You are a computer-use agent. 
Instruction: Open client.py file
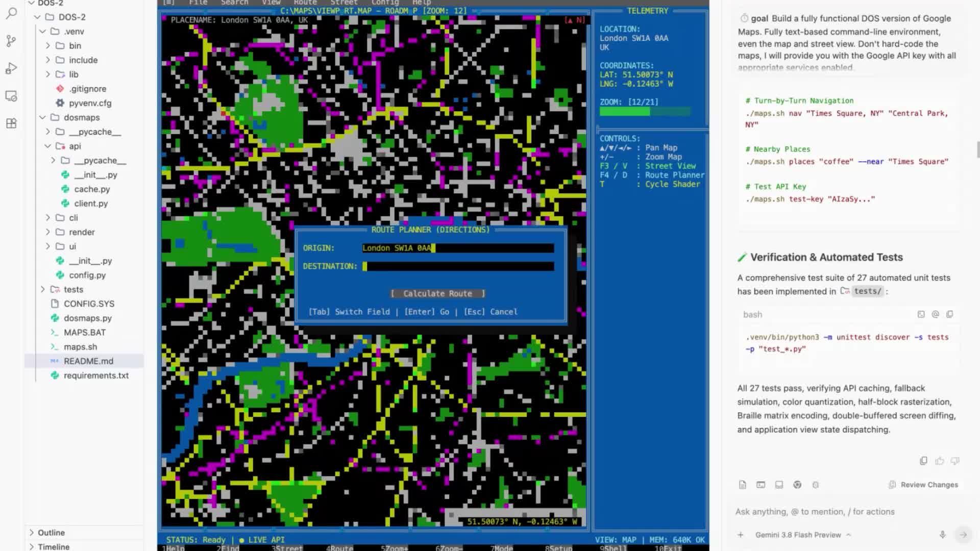(91, 204)
